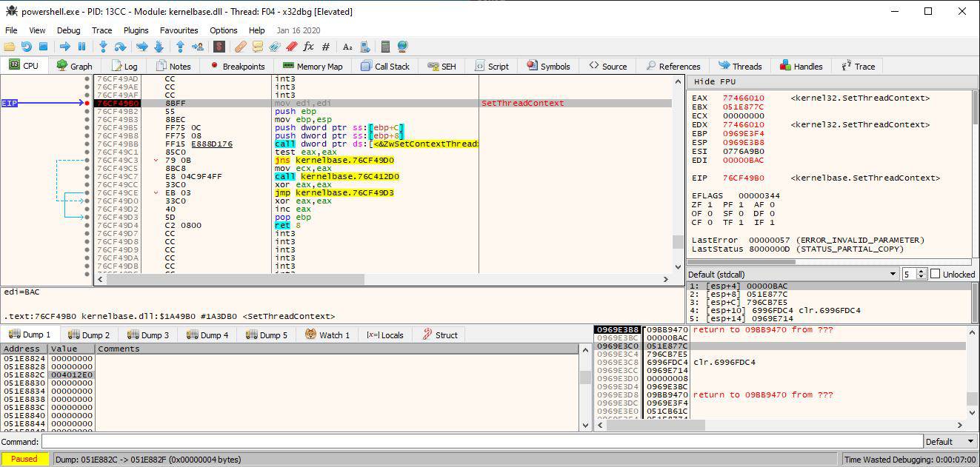Click the Pause execution toolbar icon
Screen dimensions: 980x467
[81, 47]
